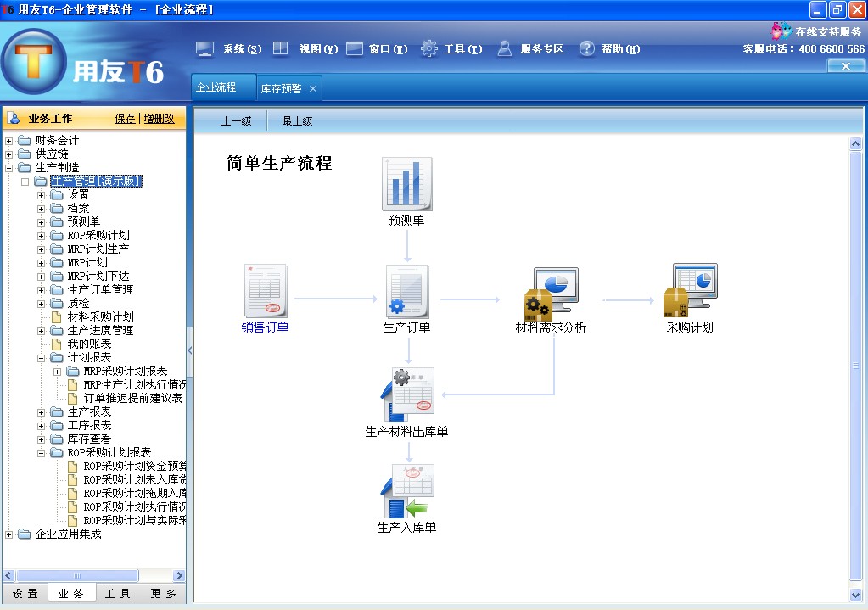Screen dimensions: 868x610
Task: Click the tree panel horizontal scrollbar thumb
Action: 77,576
